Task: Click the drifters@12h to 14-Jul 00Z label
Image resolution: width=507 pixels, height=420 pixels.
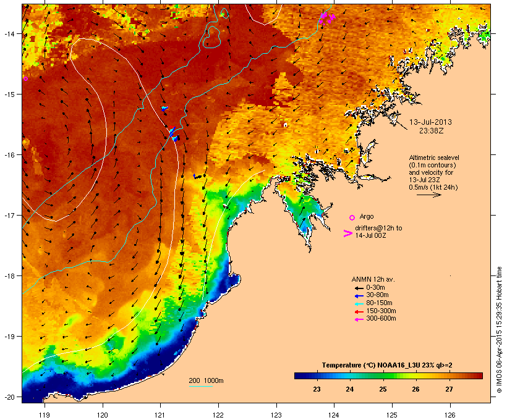Action: tap(378, 232)
